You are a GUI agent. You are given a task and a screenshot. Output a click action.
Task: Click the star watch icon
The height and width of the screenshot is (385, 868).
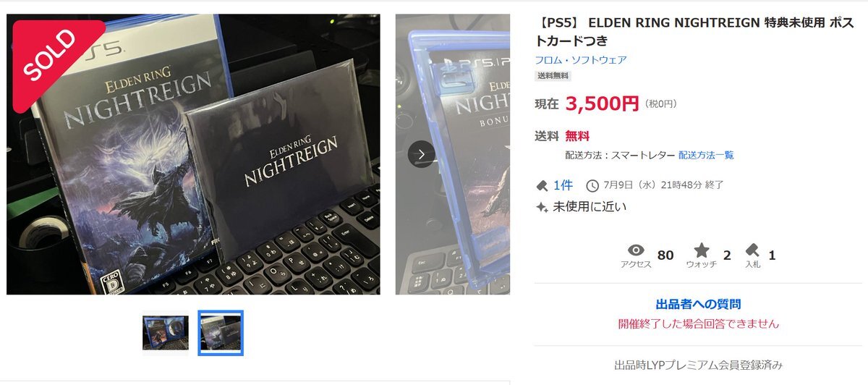point(702,250)
